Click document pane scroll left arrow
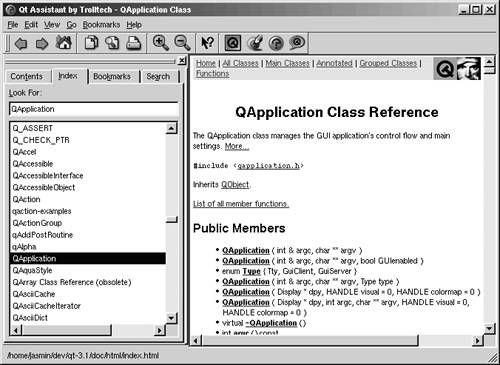 pyautogui.click(x=196, y=341)
